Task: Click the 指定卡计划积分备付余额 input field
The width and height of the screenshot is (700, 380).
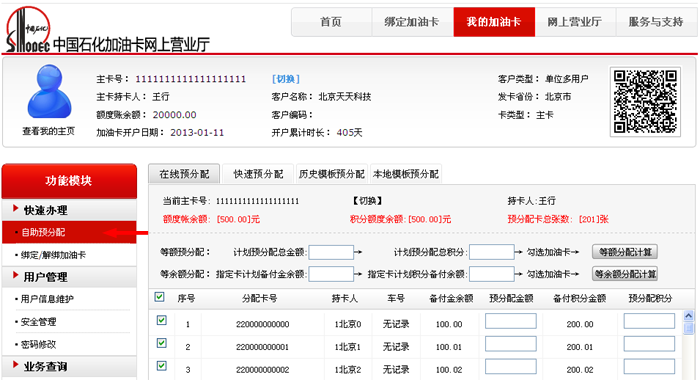Action: pos(492,274)
